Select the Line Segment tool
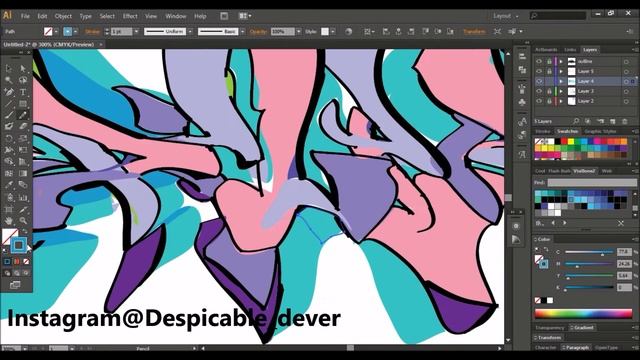 pos(9,104)
